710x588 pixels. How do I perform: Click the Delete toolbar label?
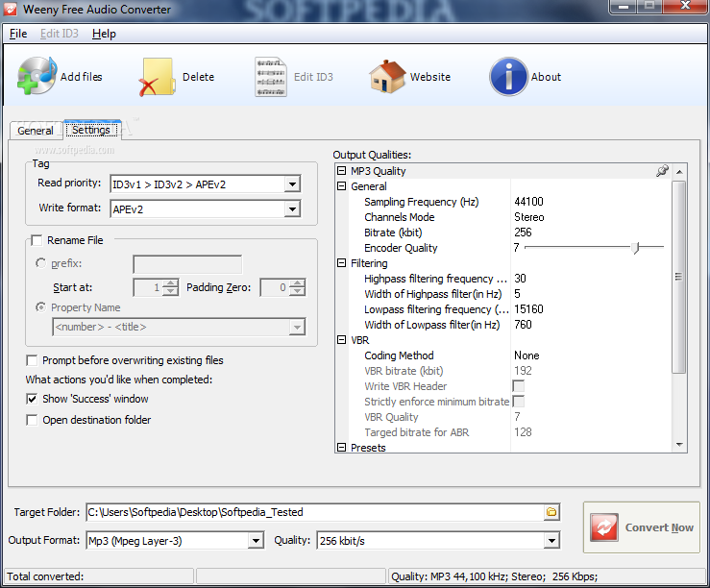tap(198, 77)
